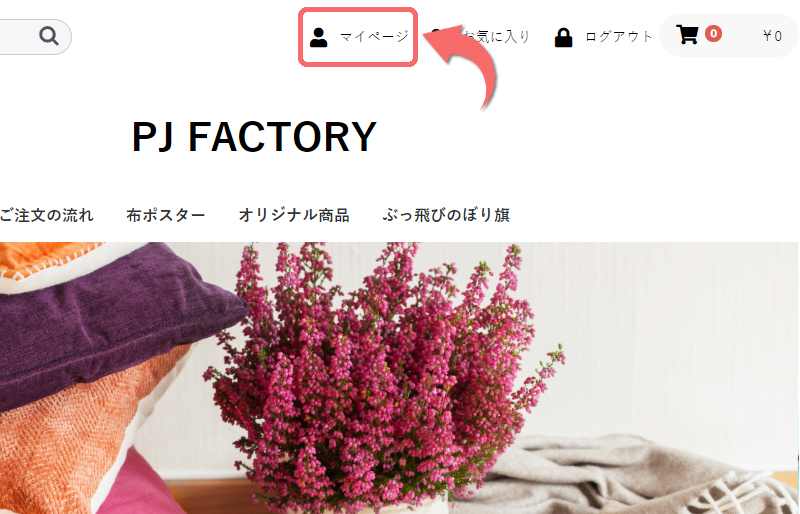
Task: Click the red cart count badge
Action: [713, 34]
